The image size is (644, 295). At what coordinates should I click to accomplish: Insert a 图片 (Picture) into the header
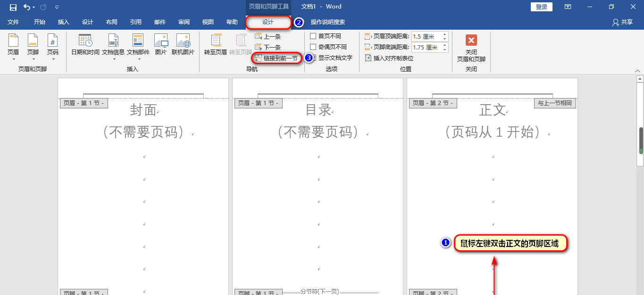click(x=161, y=45)
